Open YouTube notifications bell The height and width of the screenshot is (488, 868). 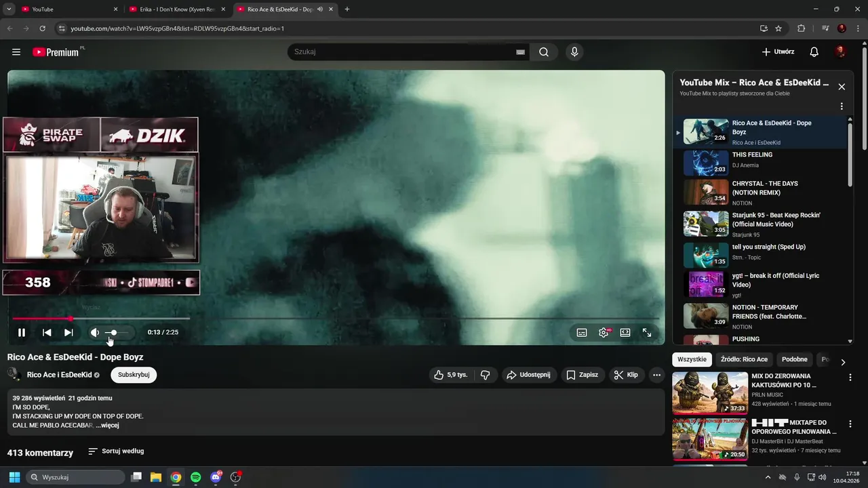[x=814, y=52]
